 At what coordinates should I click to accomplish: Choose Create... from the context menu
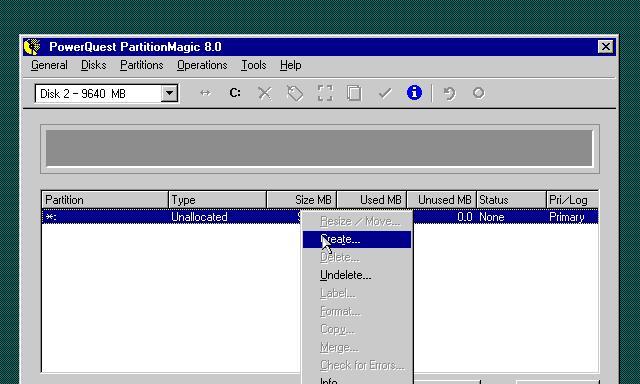coord(357,239)
